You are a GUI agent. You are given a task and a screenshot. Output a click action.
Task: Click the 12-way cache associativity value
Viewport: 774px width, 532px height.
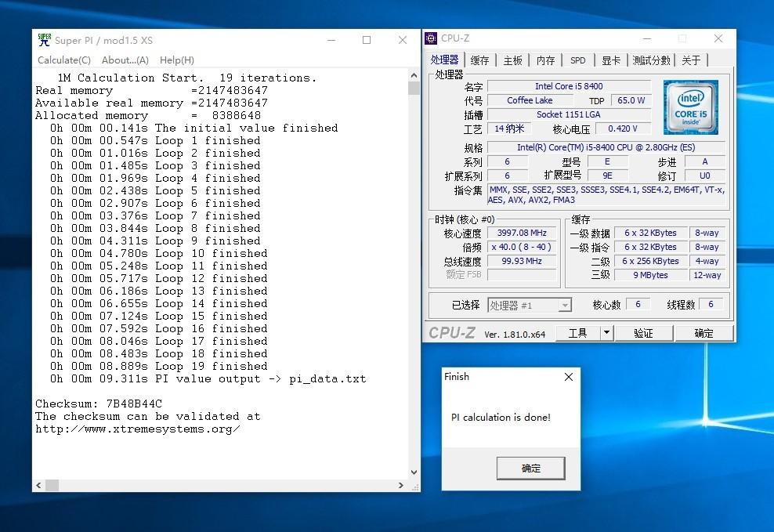(707, 275)
